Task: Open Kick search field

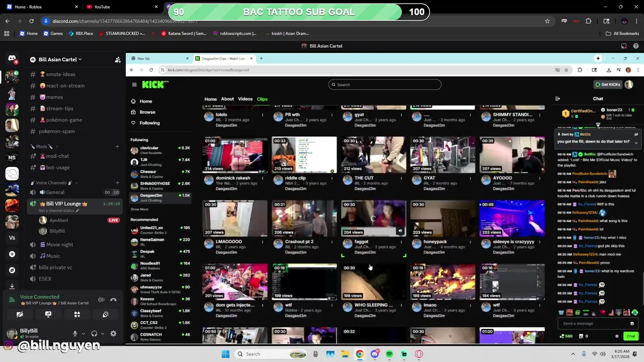Action: click(385, 84)
